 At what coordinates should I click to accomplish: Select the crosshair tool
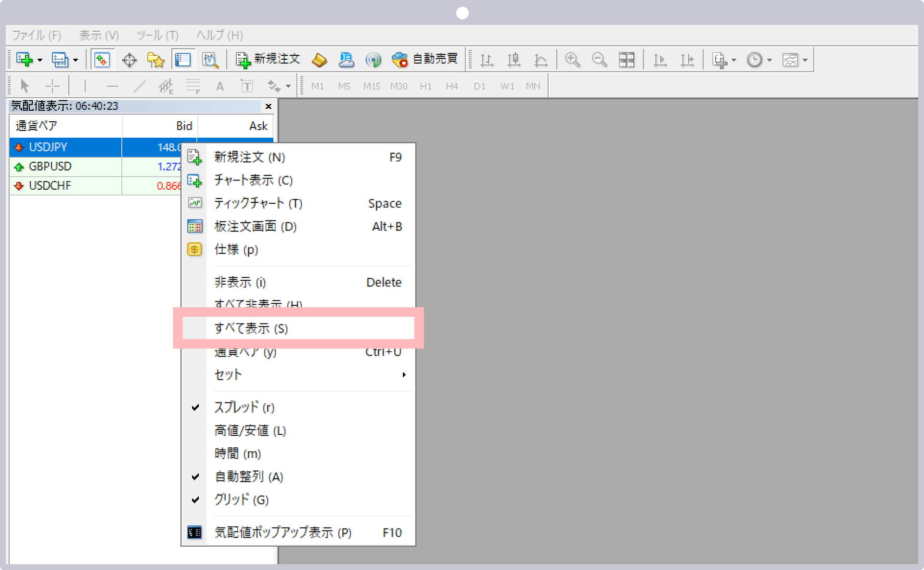tap(52, 86)
